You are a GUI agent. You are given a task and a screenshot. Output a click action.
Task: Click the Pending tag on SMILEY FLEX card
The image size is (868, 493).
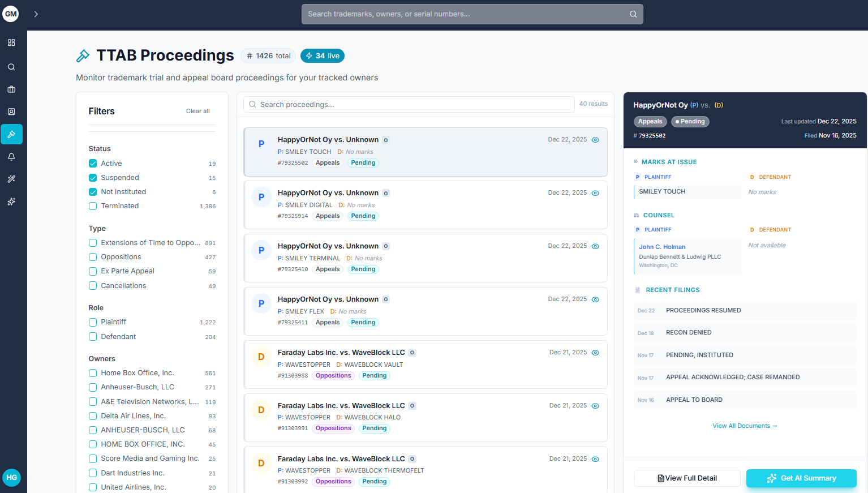(x=363, y=323)
